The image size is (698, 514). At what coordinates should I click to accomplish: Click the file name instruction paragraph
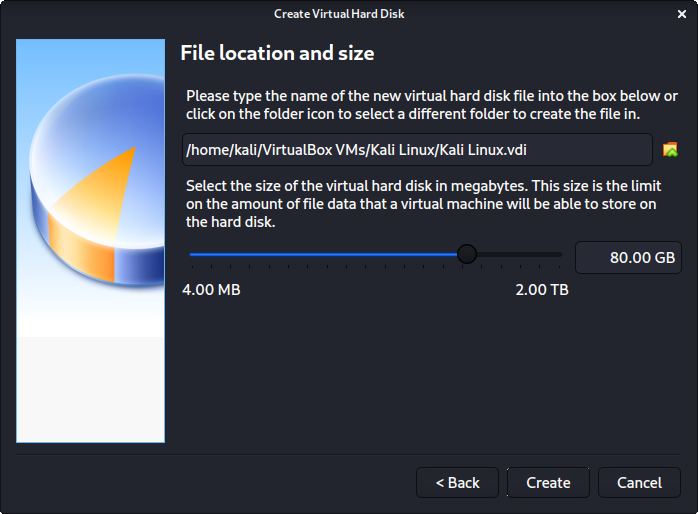tap(430, 105)
